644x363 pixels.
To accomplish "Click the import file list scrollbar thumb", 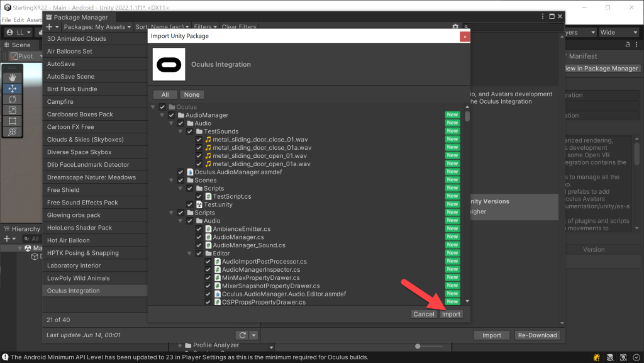I will (x=467, y=116).
